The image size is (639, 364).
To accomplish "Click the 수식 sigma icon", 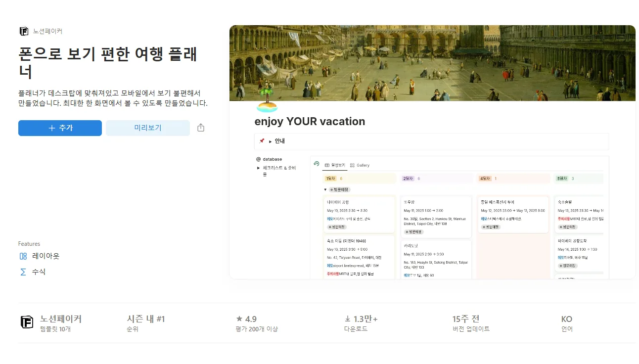I will pos(23,272).
